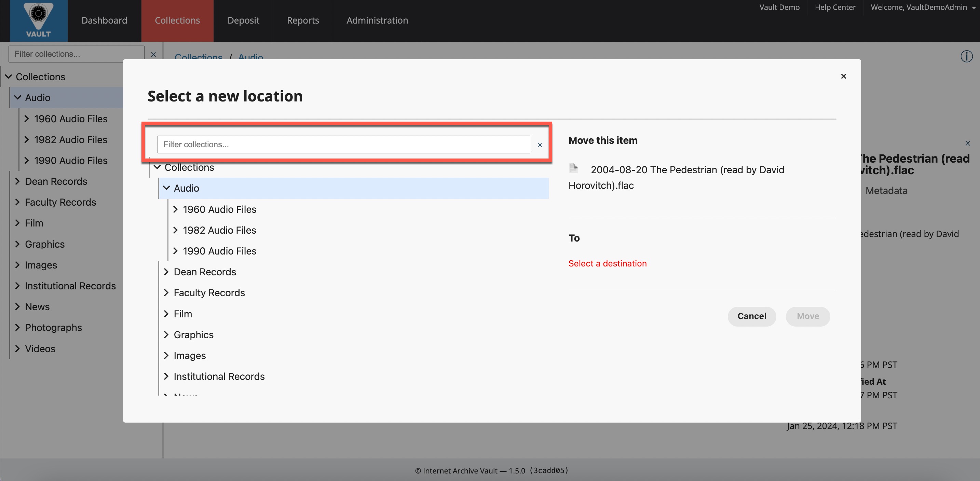Type in dialog Filter collections field

pos(343,145)
